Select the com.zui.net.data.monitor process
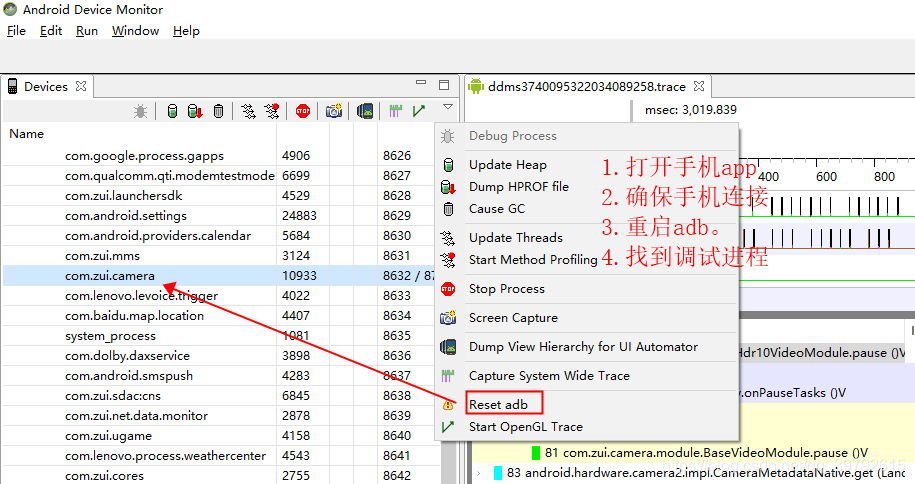 click(x=137, y=416)
